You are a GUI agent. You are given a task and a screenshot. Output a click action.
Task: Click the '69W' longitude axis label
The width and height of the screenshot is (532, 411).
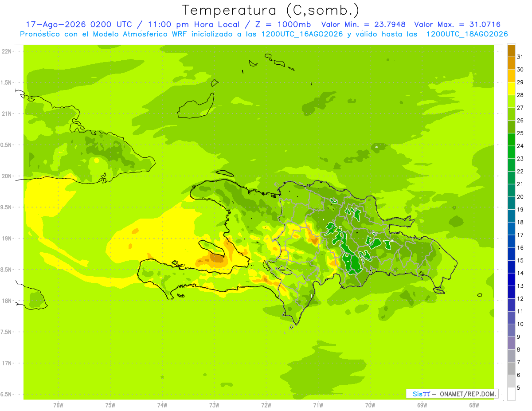pyautogui.click(x=422, y=405)
